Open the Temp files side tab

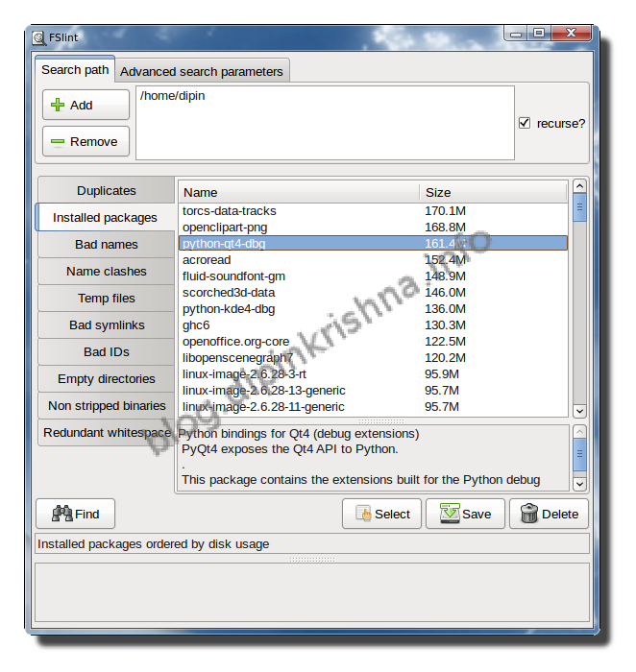(107, 298)
